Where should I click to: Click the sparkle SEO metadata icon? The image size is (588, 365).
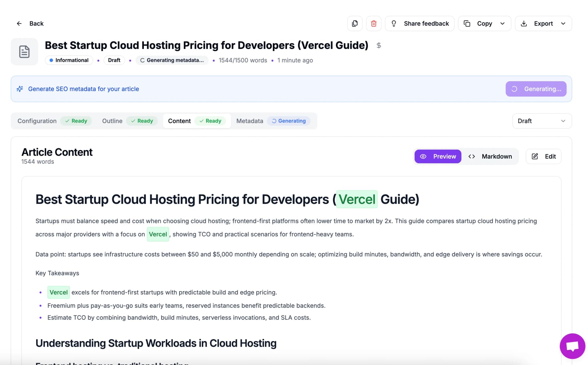20,89
